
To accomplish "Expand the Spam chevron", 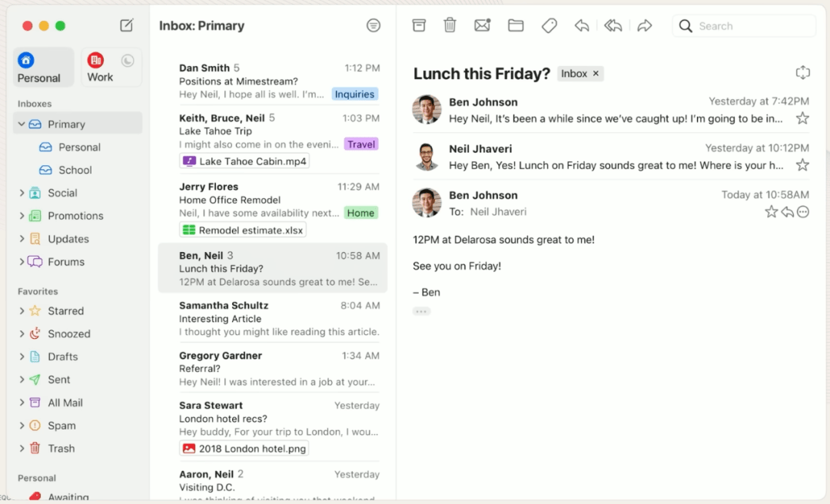I will click(x=22, y=425).
